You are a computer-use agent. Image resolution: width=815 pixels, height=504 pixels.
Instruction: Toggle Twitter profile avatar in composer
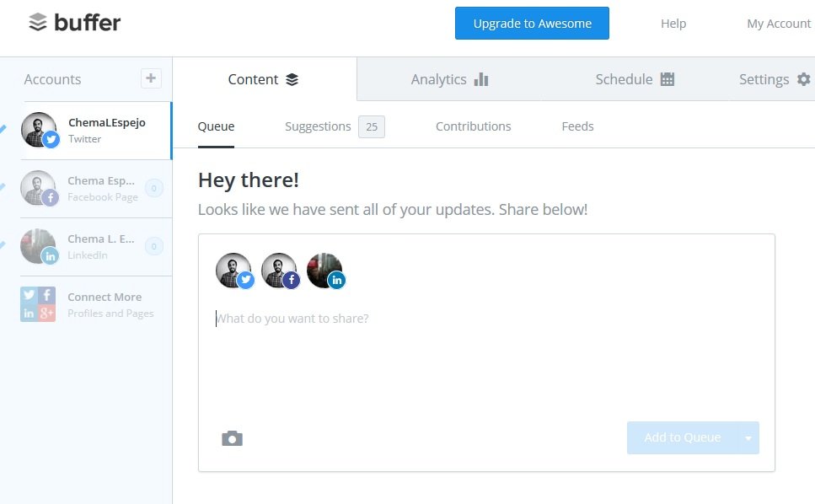click(x=235, y=271)
